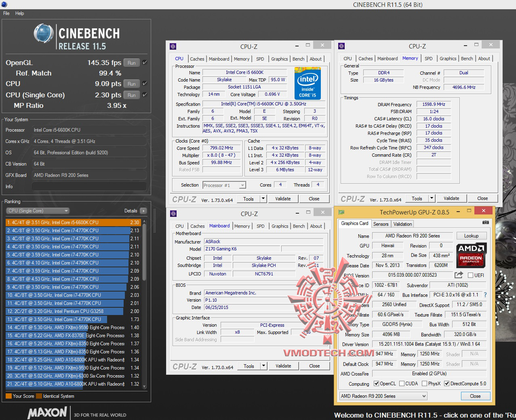Open the Help menu
516x420 pixels.
(20, 13)
